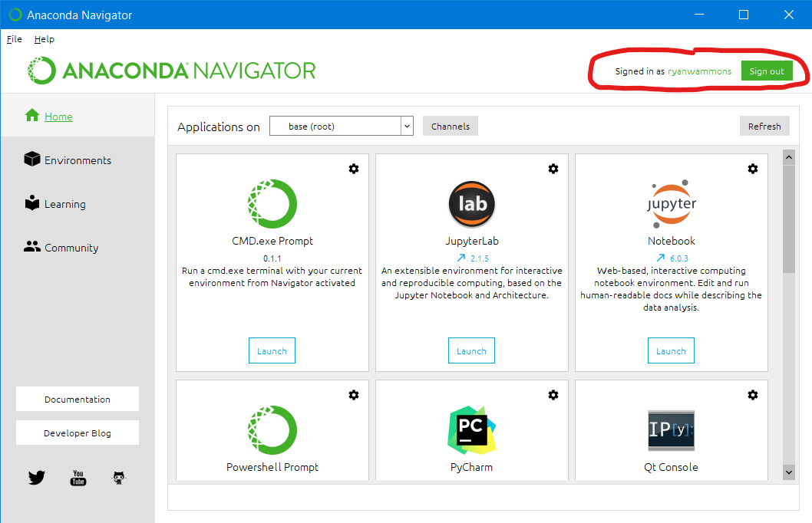
Task: Open settings gear on PyCharm card
Action: click(x=553, y=395)
